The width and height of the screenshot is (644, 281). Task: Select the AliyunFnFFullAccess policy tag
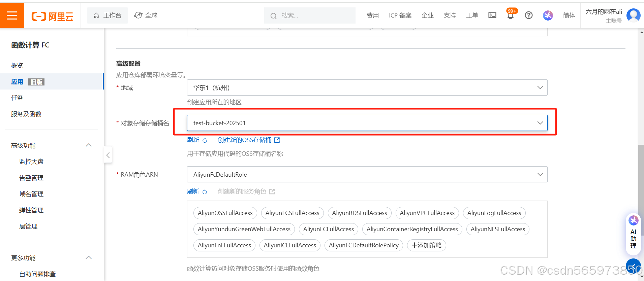coord(224,245)
